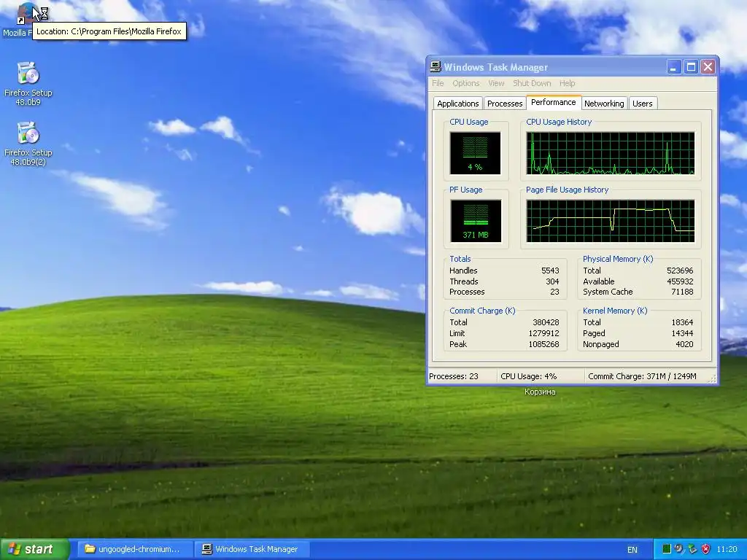Open the Options menu in Task Manager
Image resolution: width=747 pixels, height=560 pixels.
coord(466,83)
